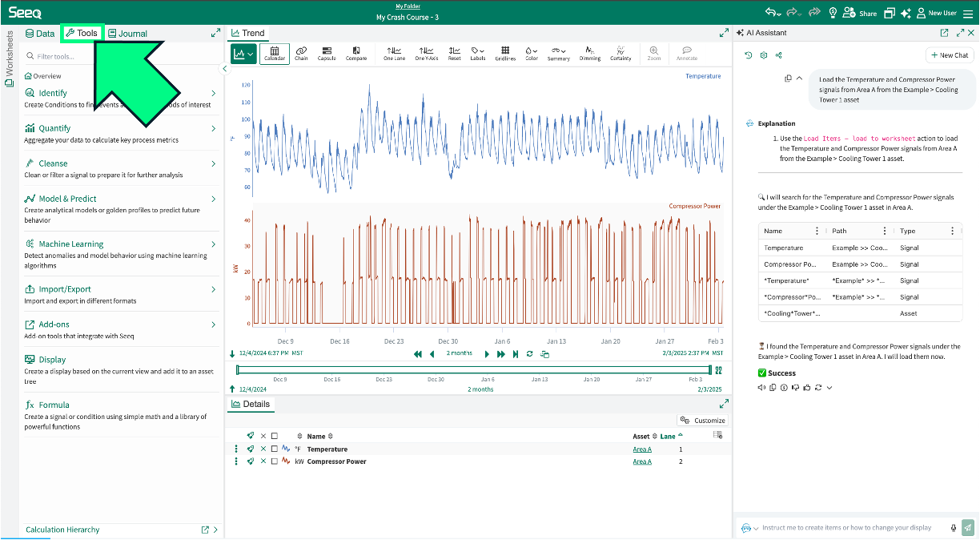Screen dimensions: 980x540
Task: Select the Chain view toolbar icon
Action: [301, 54]
